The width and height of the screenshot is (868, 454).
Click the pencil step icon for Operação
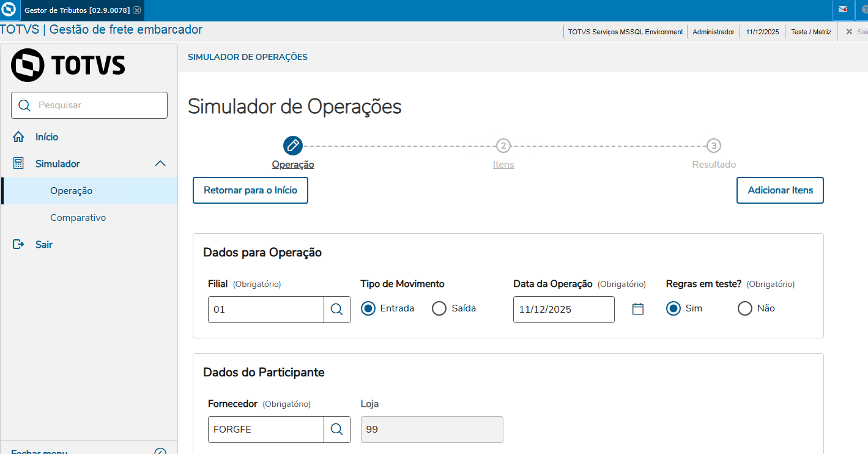pos(293,146)
